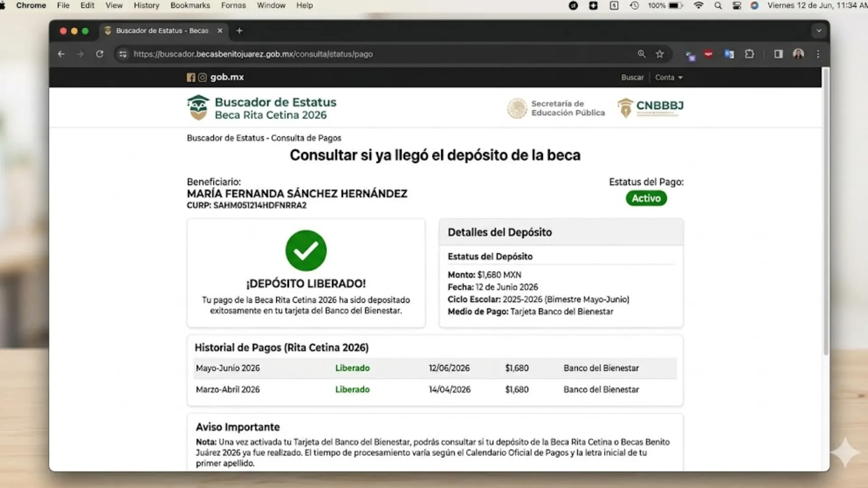Click the battery status icon

coord(676,6)
